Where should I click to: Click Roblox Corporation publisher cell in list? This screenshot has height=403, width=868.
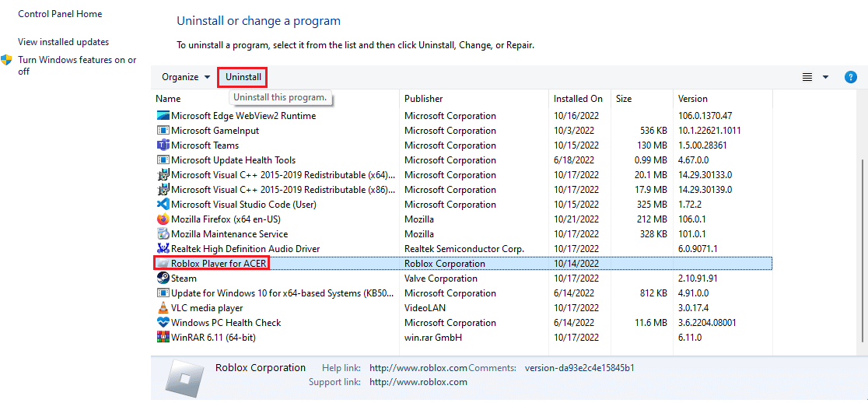[x=445, y=264]
